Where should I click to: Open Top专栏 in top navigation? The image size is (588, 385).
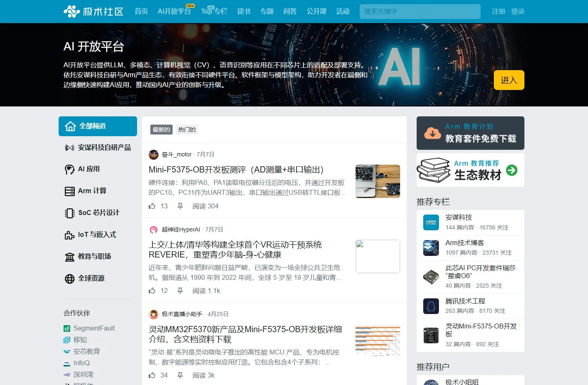(x=214, y=11)
